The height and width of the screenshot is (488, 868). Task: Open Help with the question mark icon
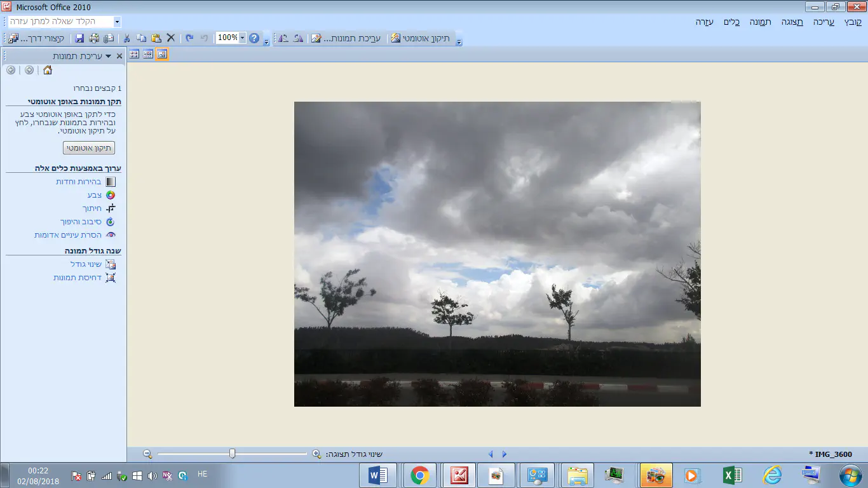(x=254, y=38)
